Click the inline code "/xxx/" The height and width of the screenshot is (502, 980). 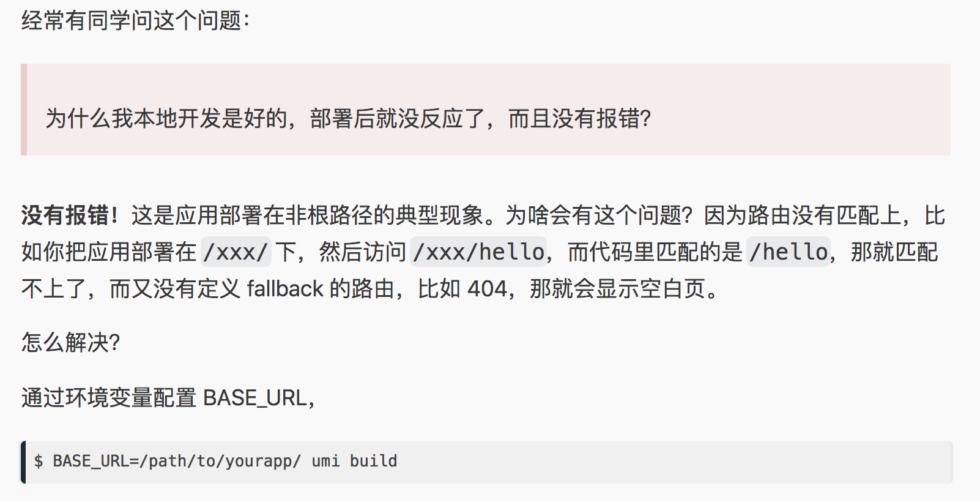pos(236,252)
